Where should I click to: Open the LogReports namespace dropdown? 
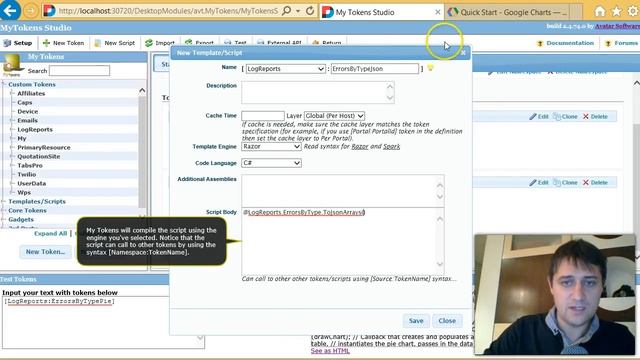(285, 69)
